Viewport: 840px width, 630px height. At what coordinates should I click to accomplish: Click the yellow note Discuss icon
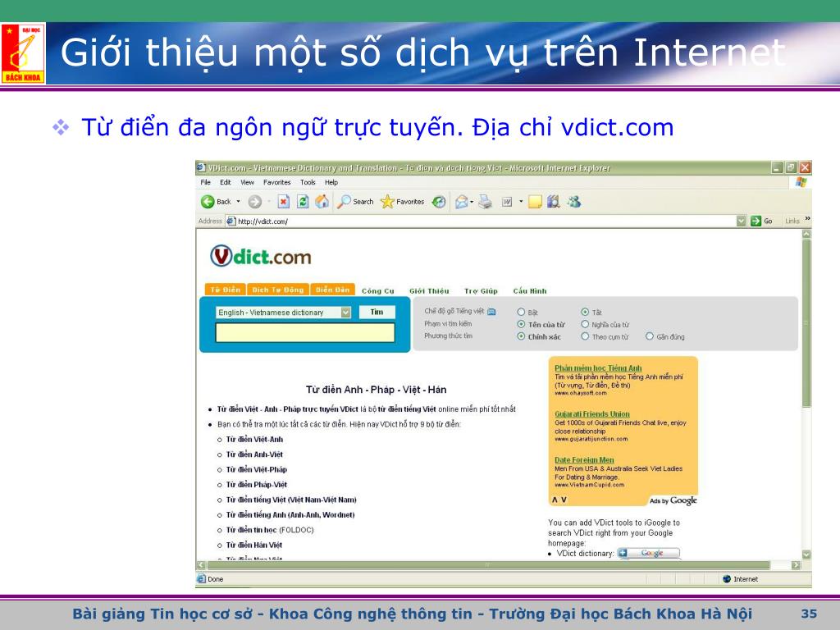click(535, 202)
